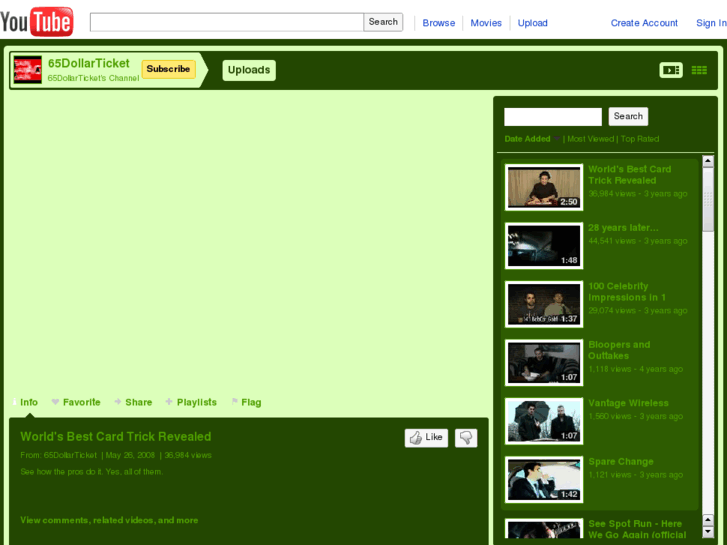Open the Upload link
Image resolution: width=727 pixels, height=545 pixels.
[x=532, y=23]
